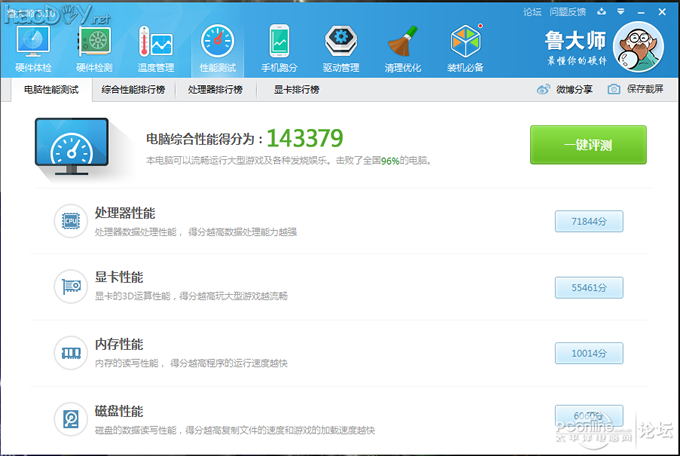680x456 pixels.
Task: Open 显卡排行榜 tab
Action: pyautogui.click(x=296, y=89)
